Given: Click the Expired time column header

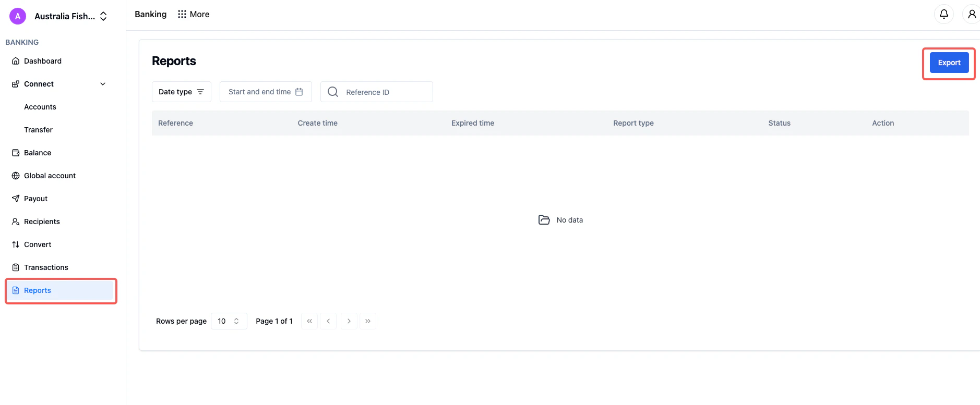Looking at the screenshot, I should 472,123.
